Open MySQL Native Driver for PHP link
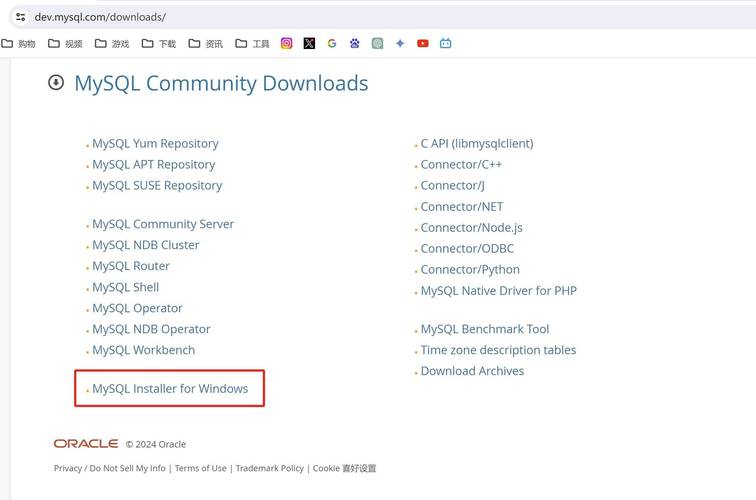756x500 pixels. tap(499, 291)
